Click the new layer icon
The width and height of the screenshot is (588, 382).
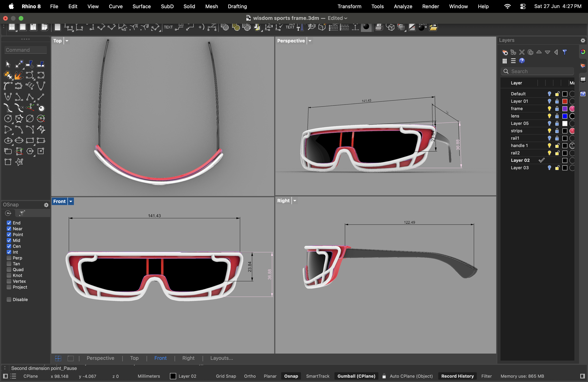[505, 52]
